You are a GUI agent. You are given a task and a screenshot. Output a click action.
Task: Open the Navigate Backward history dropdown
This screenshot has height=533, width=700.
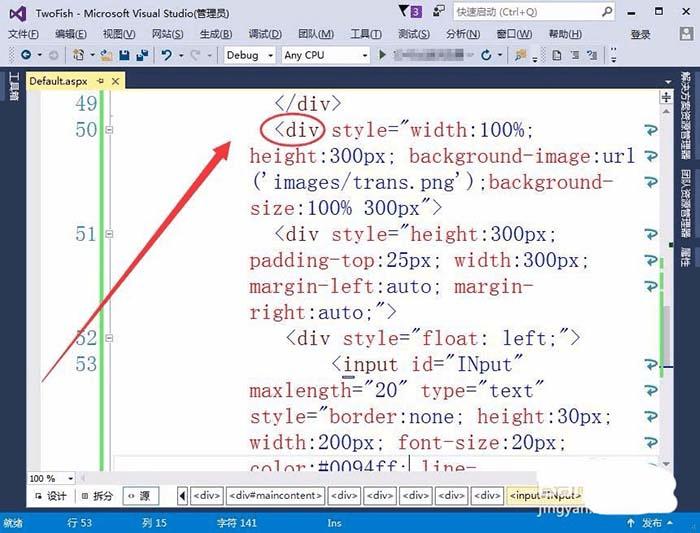[40, 55]
